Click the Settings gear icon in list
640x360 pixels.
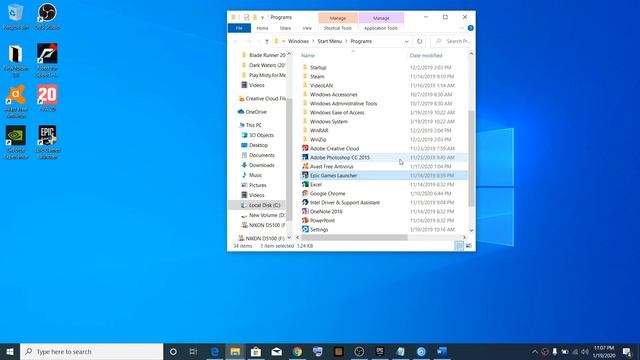305,229
